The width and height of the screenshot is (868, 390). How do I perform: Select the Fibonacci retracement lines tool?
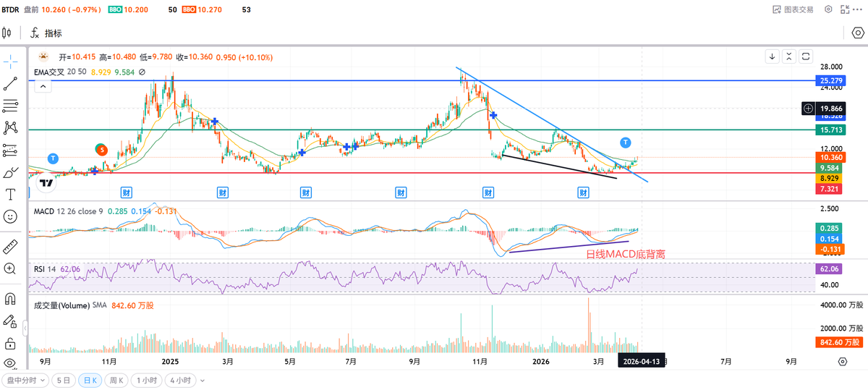(x=10, y=106)
